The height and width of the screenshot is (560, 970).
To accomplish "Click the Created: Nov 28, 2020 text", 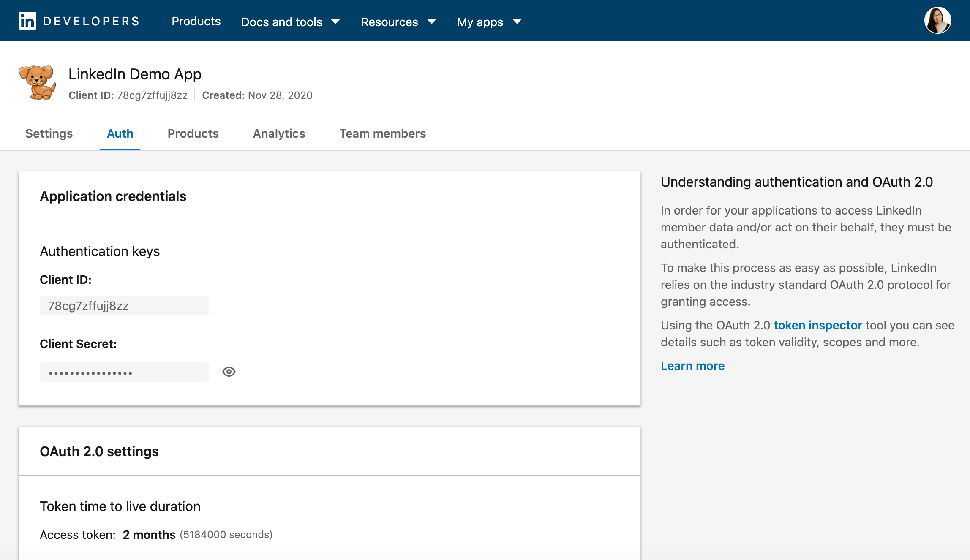I will 257,95.
